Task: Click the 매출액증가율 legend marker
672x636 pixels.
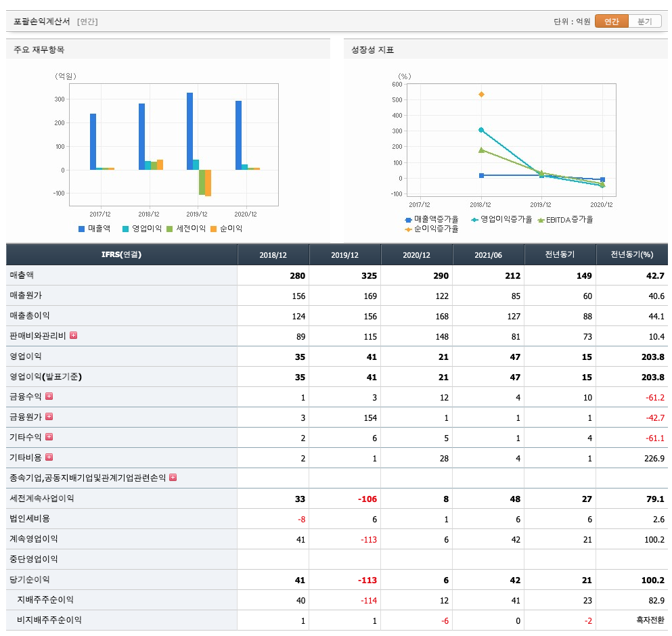Action: 409,220
